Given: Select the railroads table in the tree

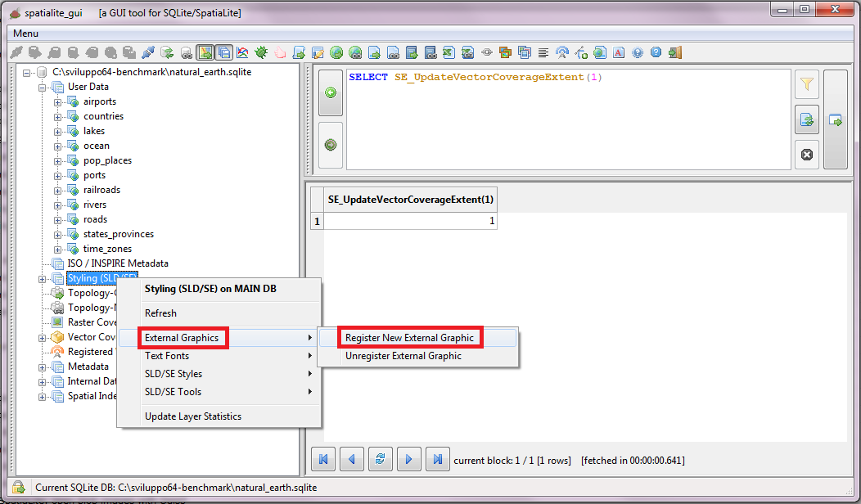Looking at the screenshot, I should coord(101,190).
